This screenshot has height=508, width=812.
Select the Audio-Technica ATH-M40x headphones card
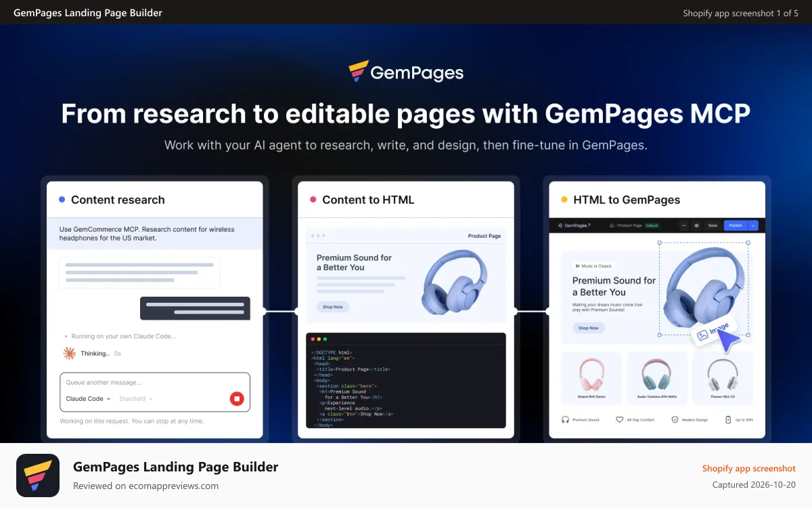point(657,379)
